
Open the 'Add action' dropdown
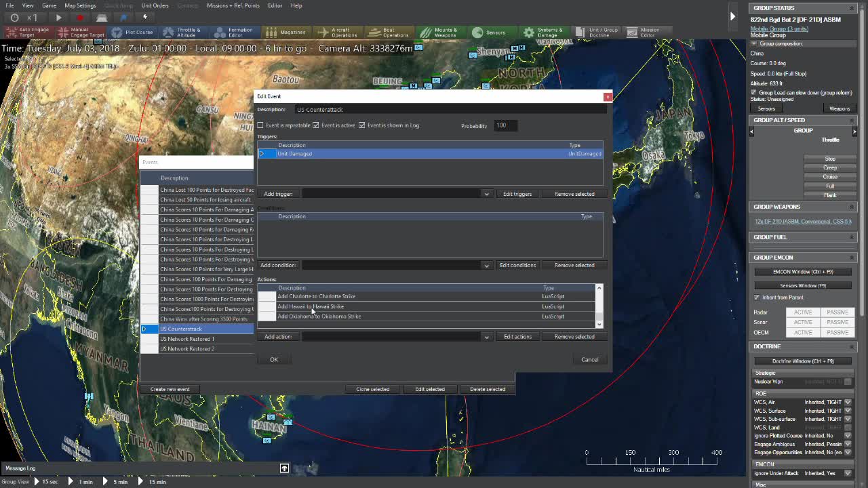[486, 337]
